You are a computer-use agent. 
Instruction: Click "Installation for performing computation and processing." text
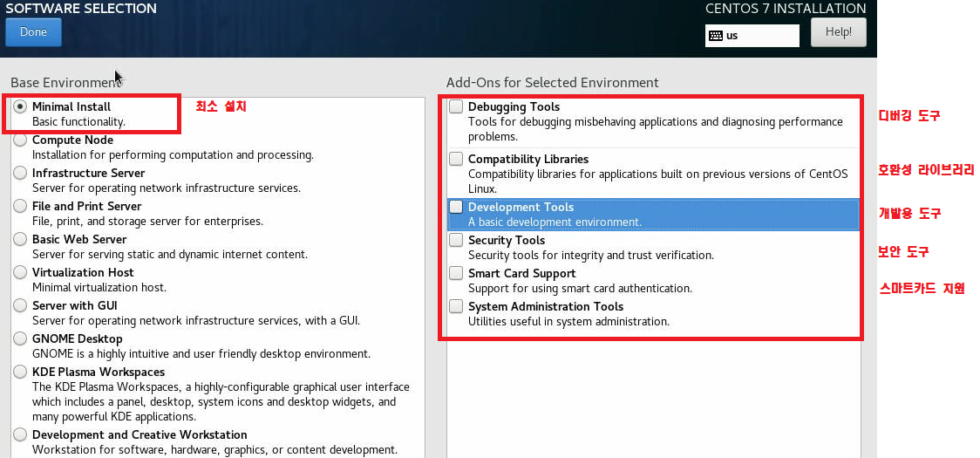pyautogui.click(x=174, y=155)
